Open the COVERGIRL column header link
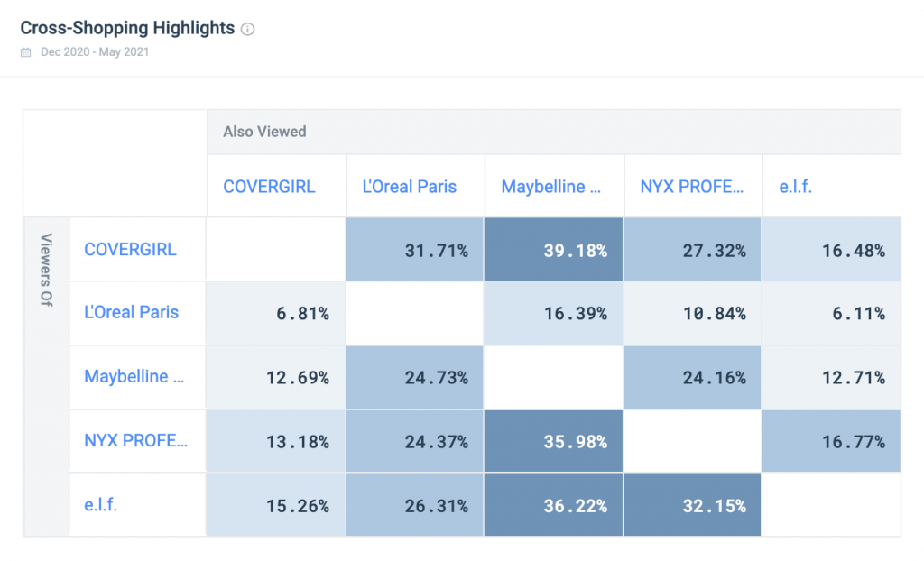The width and height of the screenshot is (924, 561). tap(267, 186)
